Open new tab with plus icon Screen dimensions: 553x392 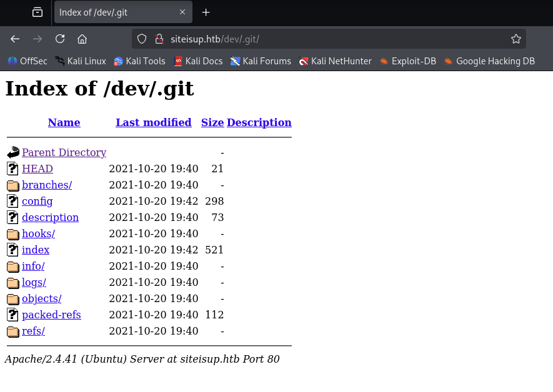pyautogui.click(x=206, y=12)
